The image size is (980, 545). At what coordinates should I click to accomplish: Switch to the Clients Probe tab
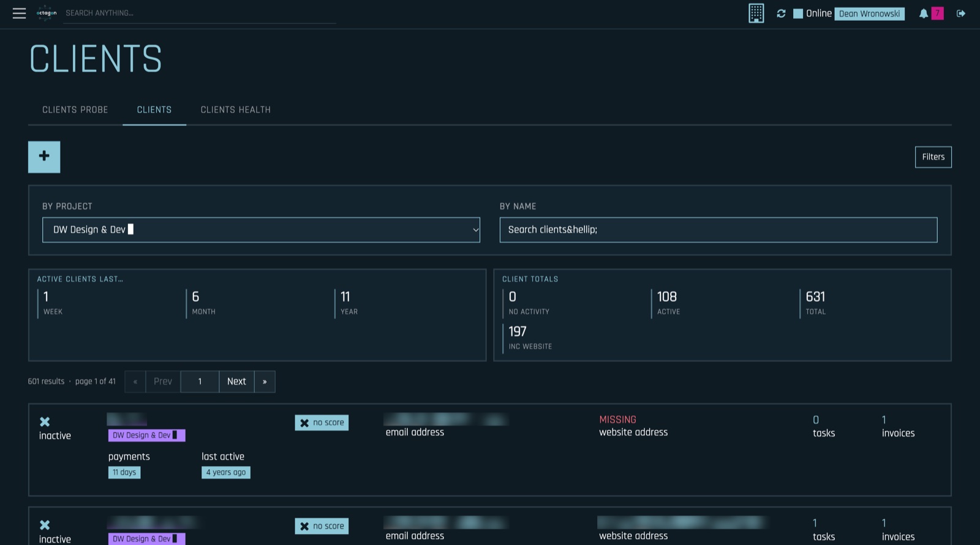coord(75,110)
